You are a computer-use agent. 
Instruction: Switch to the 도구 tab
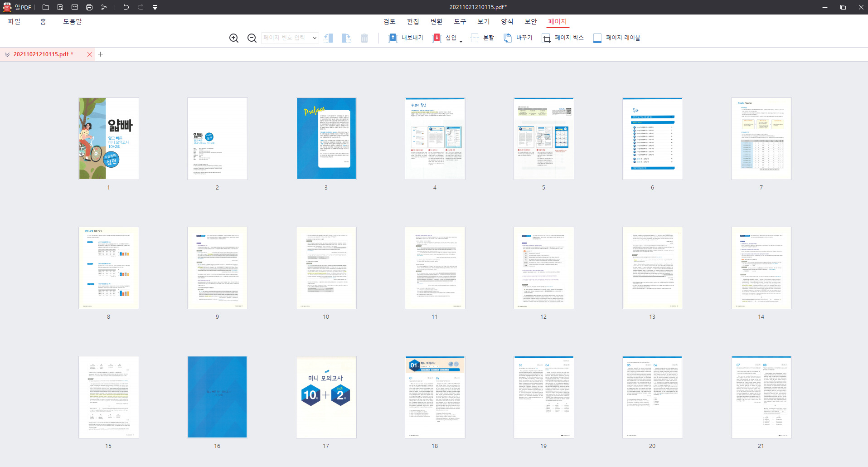click(460, 21)
